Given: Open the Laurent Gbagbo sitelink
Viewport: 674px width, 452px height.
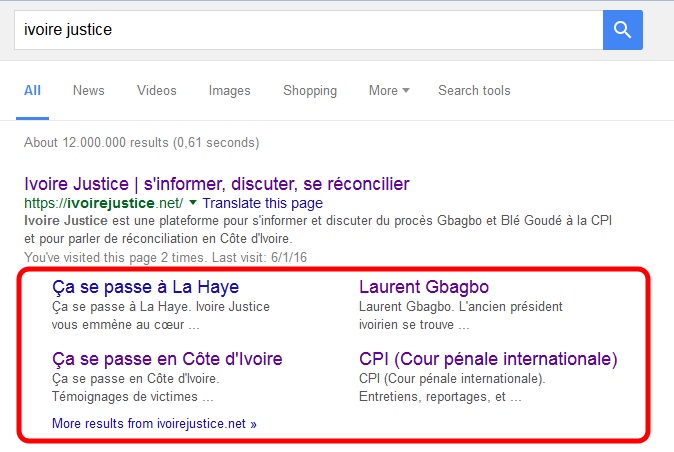Looking at the screenshot, I should (424, 287).
